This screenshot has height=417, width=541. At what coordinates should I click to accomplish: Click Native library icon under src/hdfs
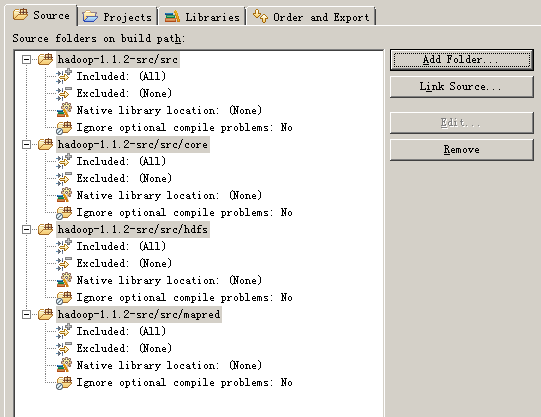[x=64, y=280]
